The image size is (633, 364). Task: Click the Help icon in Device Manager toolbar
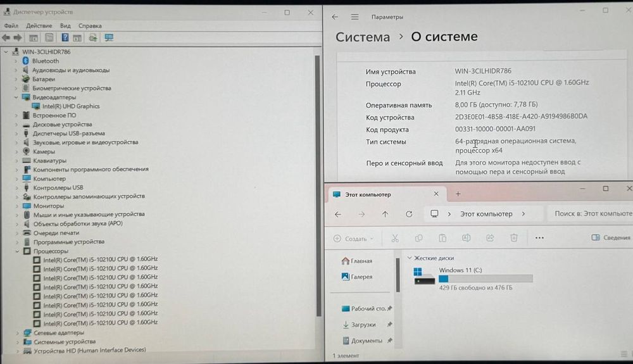point(65,37)
